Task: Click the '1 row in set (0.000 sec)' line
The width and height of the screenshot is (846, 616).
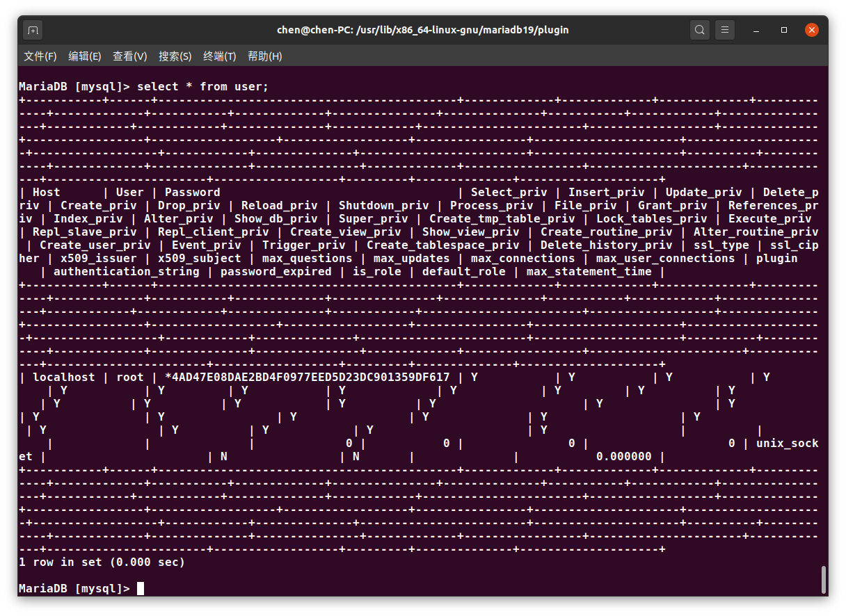Action: [x=102, y=562]
